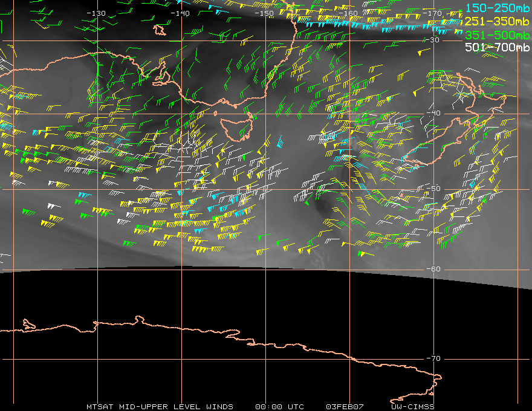This screenshot has height=411, width=532.
Task: Click the -60 latitude label
Action: (433, 269)
